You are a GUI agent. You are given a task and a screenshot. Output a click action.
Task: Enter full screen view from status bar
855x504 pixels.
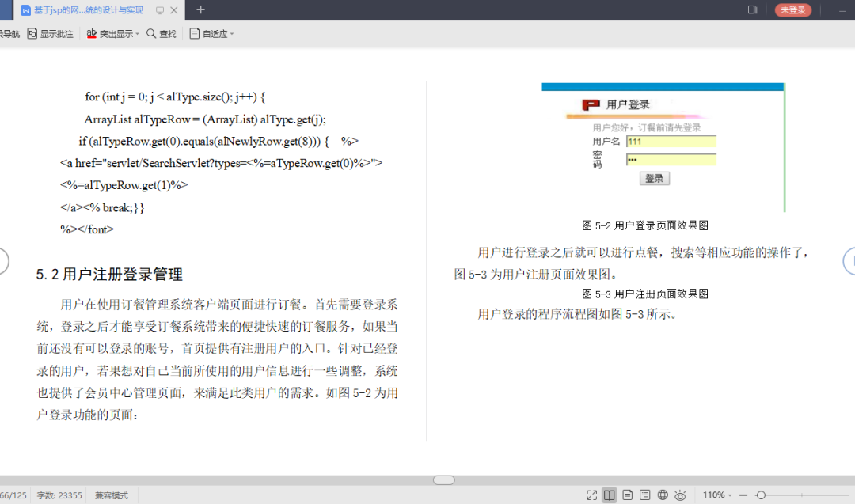[x=591, y=495]
